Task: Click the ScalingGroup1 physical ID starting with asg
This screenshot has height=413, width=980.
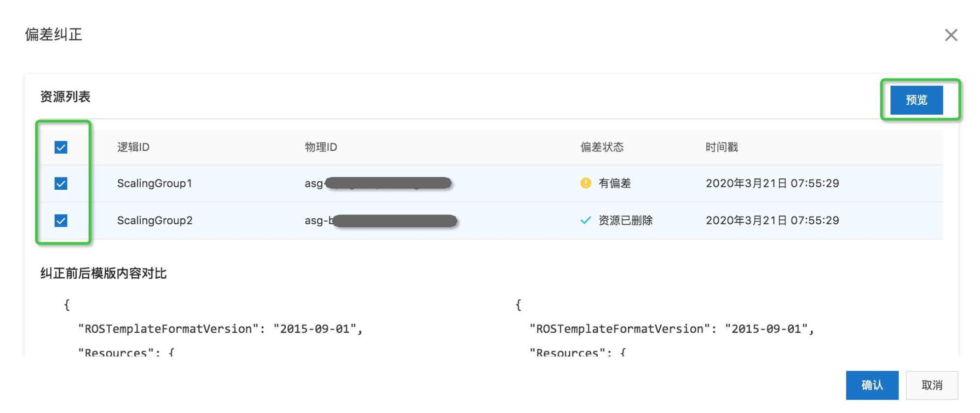Action: coord(378,183)
